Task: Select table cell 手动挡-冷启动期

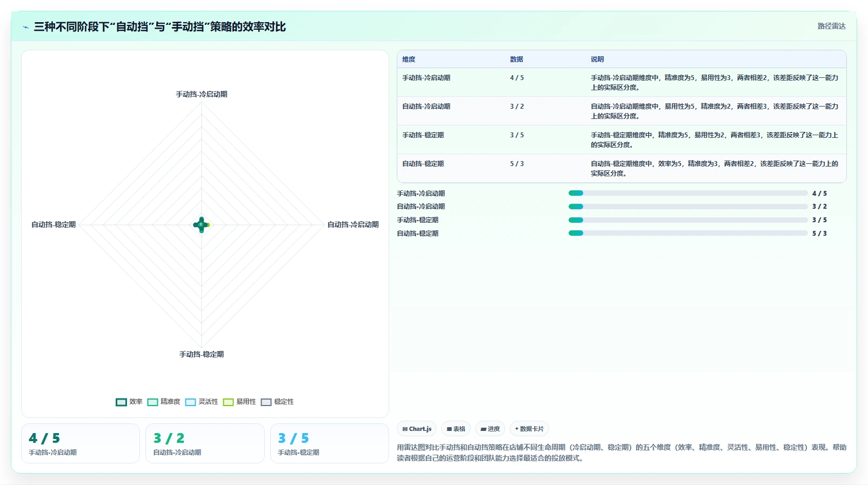Action: (x=426, y=78)
